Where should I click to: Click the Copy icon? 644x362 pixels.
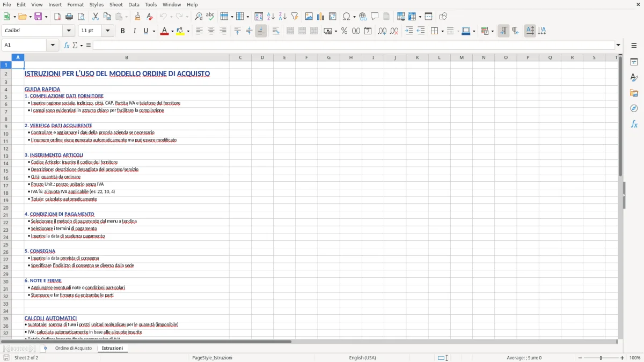coord(107,17)
